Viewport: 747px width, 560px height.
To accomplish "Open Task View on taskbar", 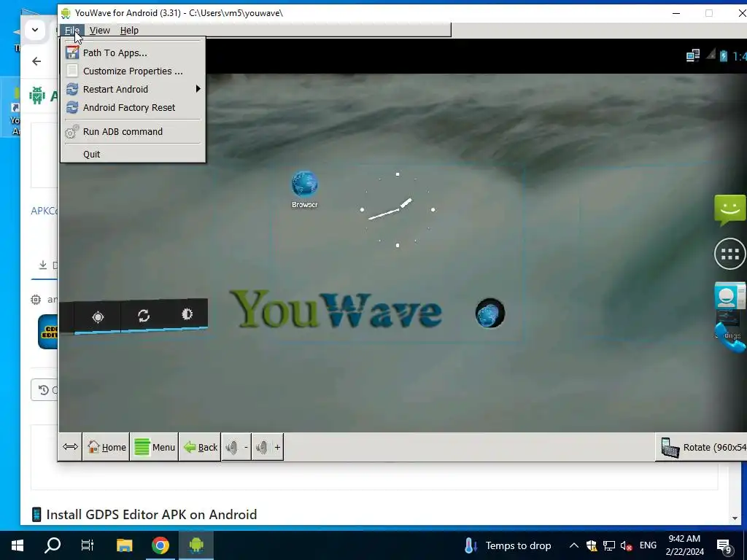I will (x=88, y=545).
